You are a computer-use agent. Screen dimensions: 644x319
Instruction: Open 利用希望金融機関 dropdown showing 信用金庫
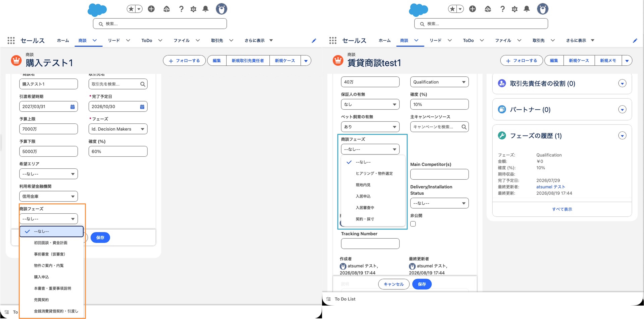[x=49, y=196]
